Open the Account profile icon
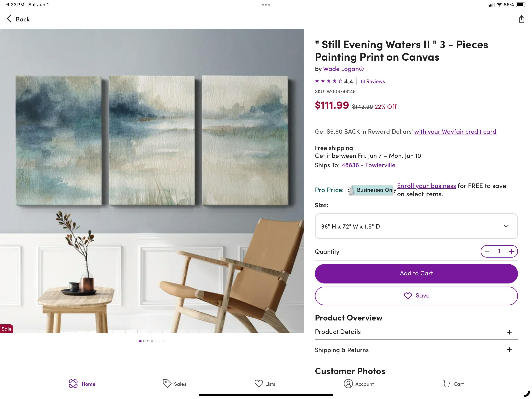532x399 pixels. (x=348, y=384)
